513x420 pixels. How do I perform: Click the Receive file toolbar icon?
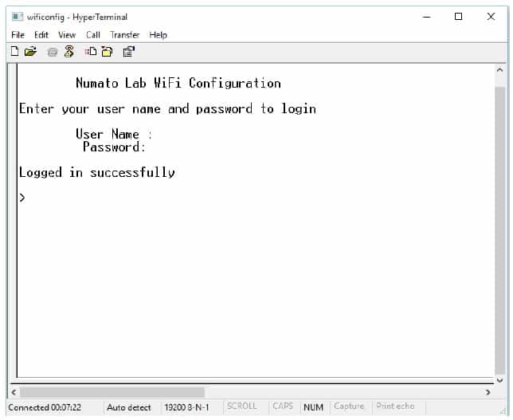(107, 52)
